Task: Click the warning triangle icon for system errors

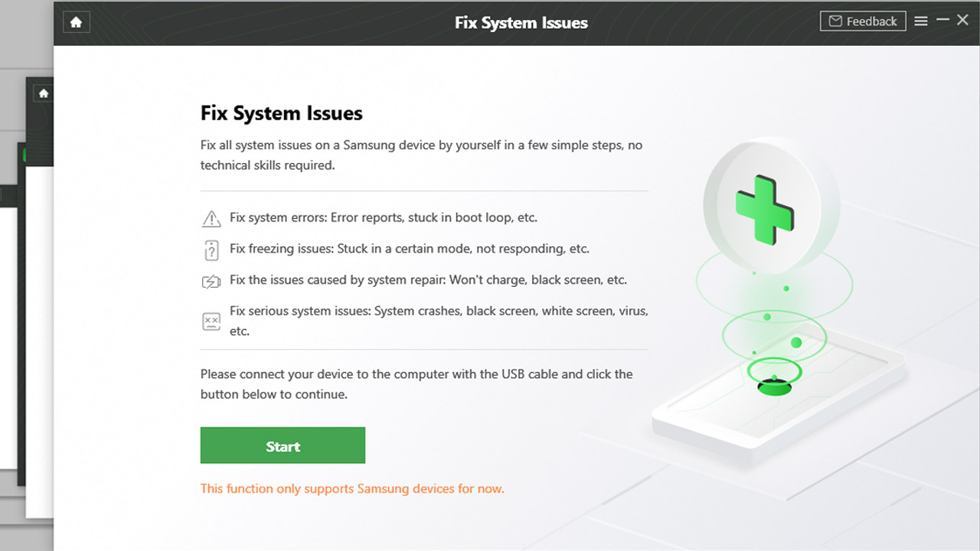Action: click(x=211, y=219)
